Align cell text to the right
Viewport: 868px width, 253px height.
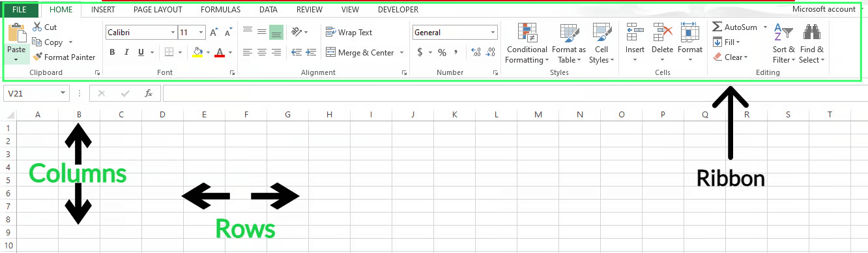276,52
